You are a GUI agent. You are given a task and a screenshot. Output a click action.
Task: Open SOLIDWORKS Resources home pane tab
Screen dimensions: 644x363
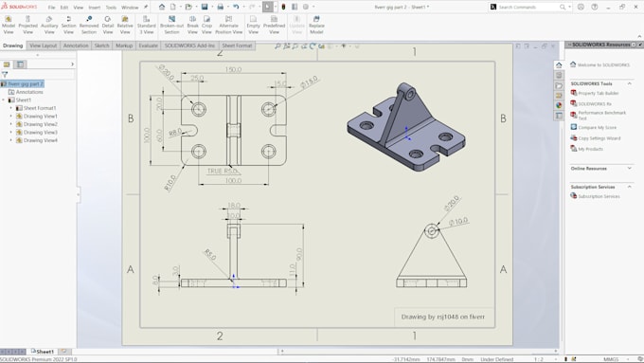point(559,65)
